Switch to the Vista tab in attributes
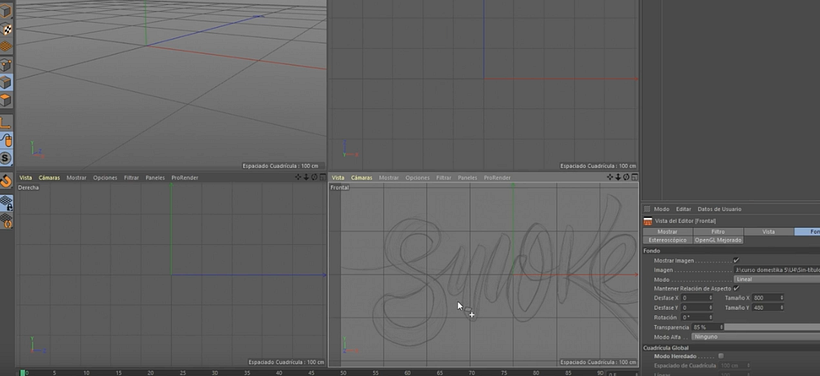This screenshot has height=376, width=820. [769, 232]
